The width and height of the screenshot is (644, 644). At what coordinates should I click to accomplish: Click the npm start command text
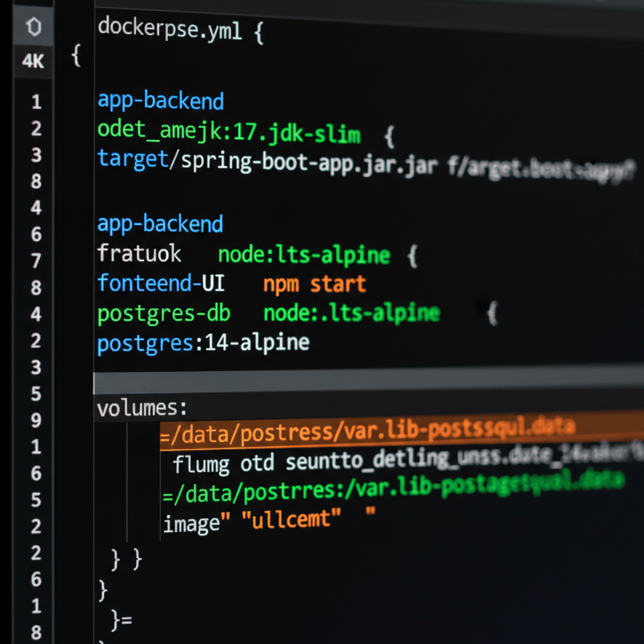point(314,284)
